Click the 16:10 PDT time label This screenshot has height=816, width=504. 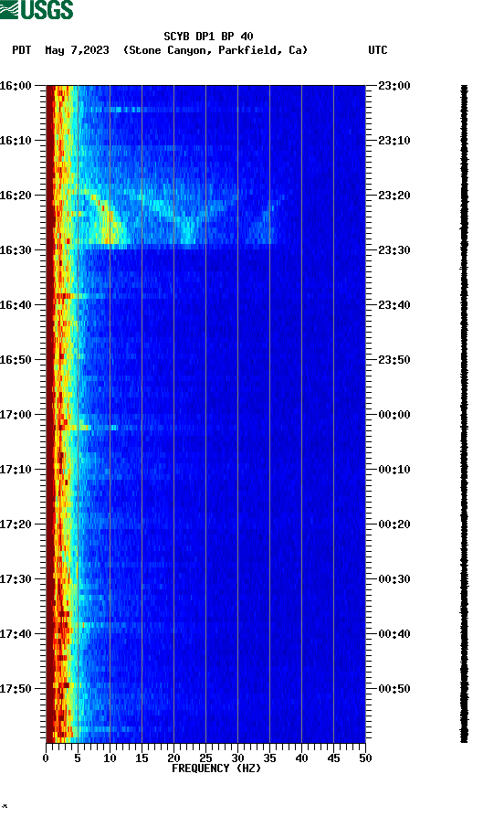click(x=16, y=141)
